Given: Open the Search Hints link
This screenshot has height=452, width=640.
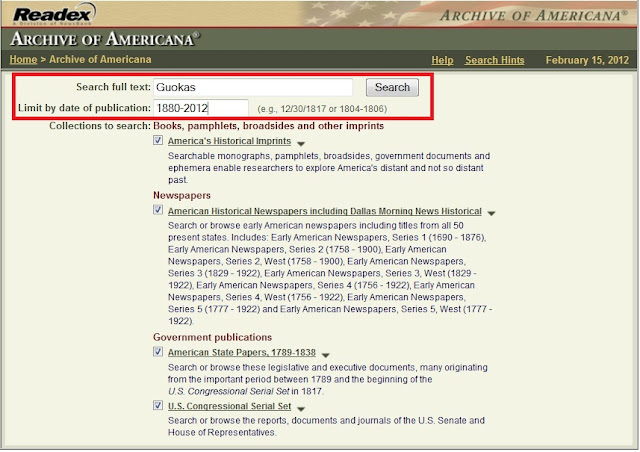Looking at the screenshot, I should click(x=494, y=60).
